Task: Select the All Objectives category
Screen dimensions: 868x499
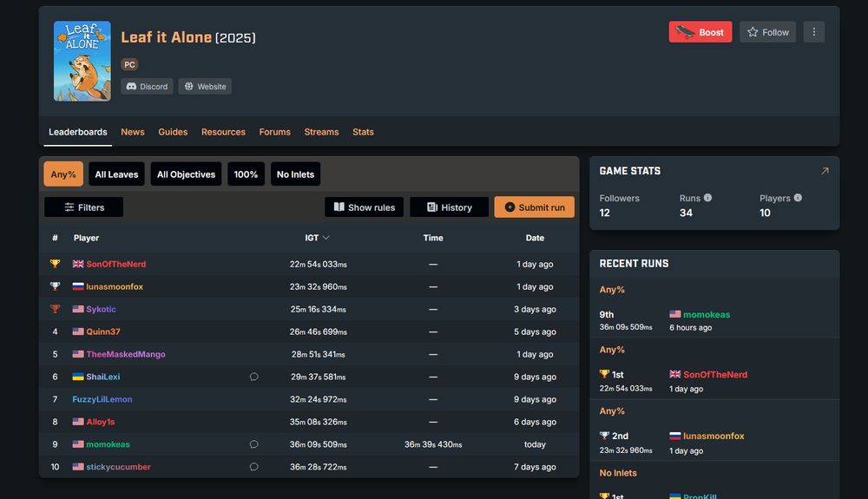Action: [x=186, y=174]
